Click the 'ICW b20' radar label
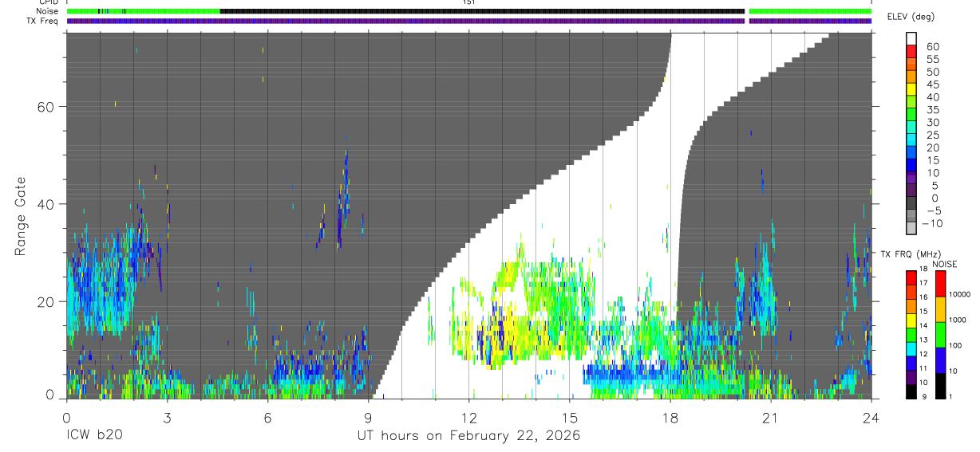The image size is (980, 452). pyautogui.click(x=95, y=435)
